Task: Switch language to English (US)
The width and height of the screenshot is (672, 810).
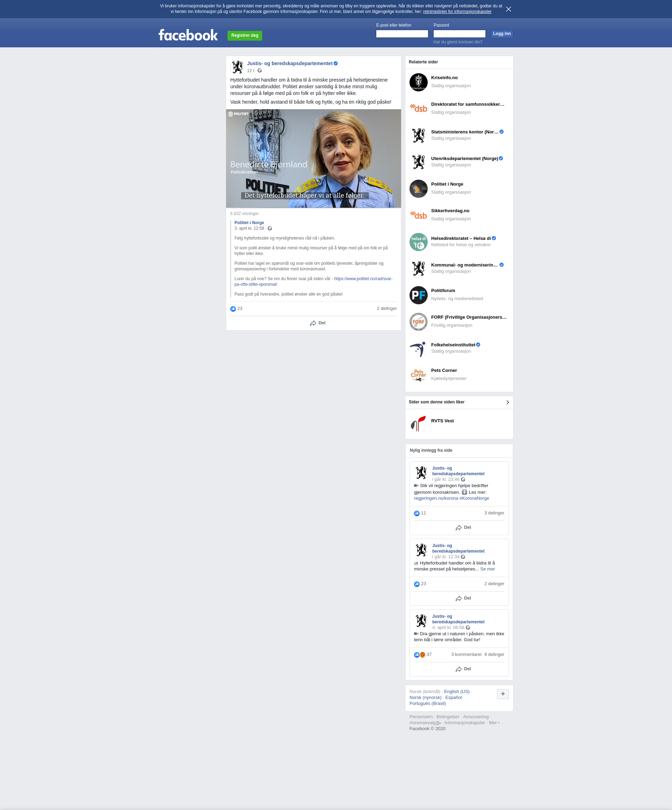Action: click(x=456, y=692)
